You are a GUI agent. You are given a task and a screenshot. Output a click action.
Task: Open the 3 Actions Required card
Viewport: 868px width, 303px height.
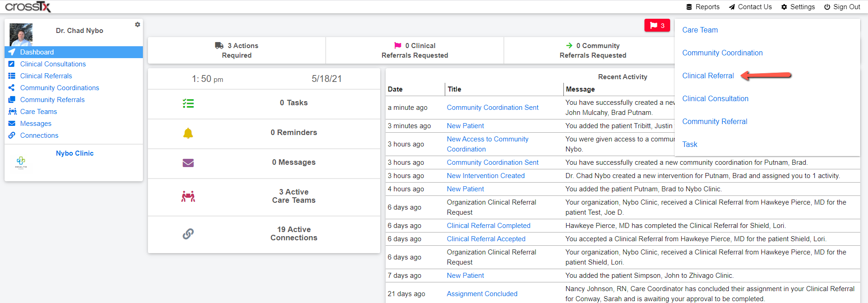click(236, 50)
